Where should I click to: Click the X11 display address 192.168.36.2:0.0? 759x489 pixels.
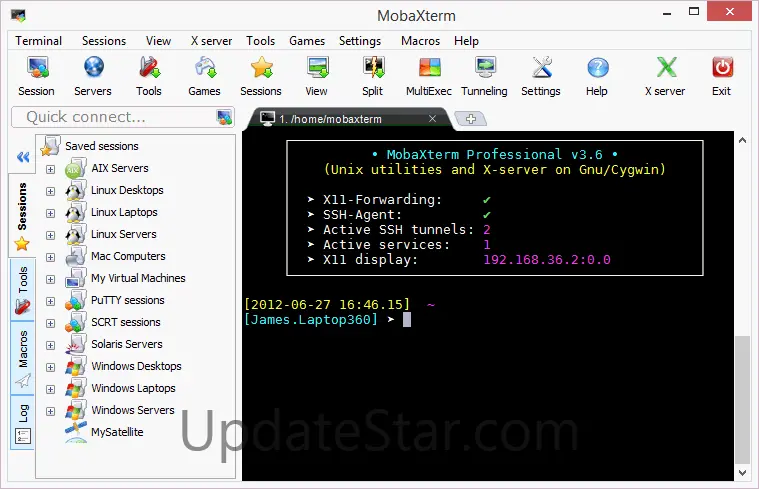click(547, 260)
